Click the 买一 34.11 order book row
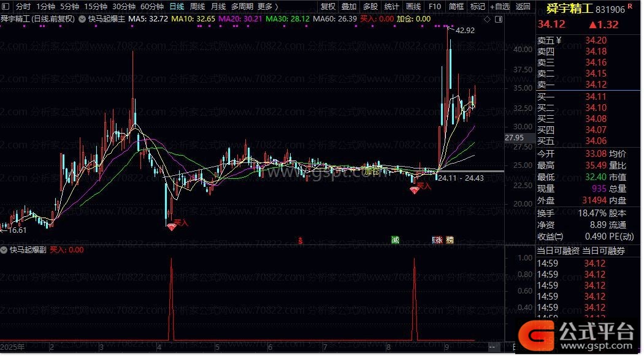Viewport: 644px width, 356px height. click(588, 97)
